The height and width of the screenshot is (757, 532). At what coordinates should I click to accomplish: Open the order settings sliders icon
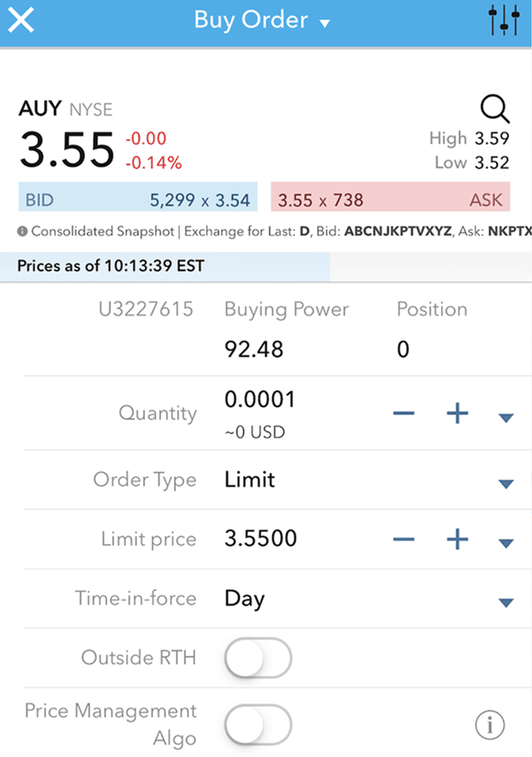504,21
